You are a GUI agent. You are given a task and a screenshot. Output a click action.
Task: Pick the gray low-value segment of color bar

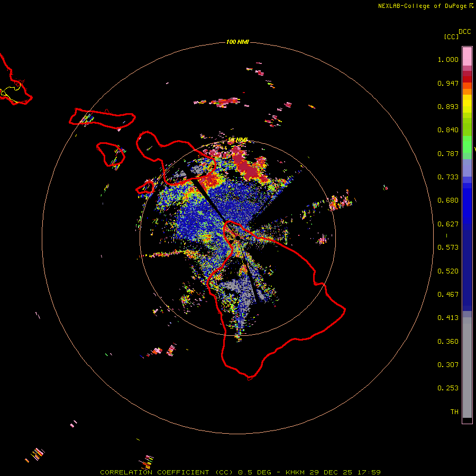tap(467, 368)
